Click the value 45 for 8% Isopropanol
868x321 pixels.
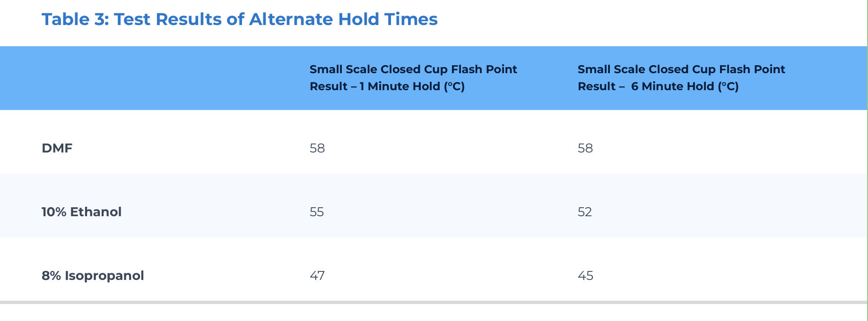(585, 276)
